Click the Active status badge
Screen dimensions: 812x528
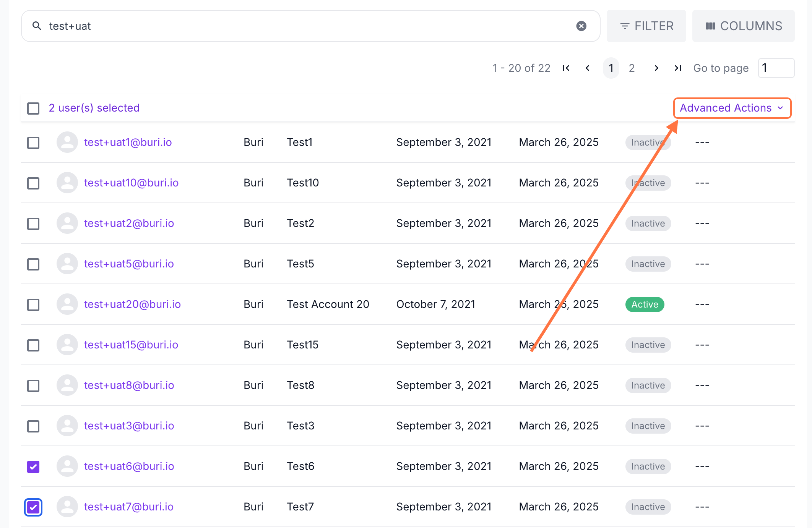[x=645, y=304]
